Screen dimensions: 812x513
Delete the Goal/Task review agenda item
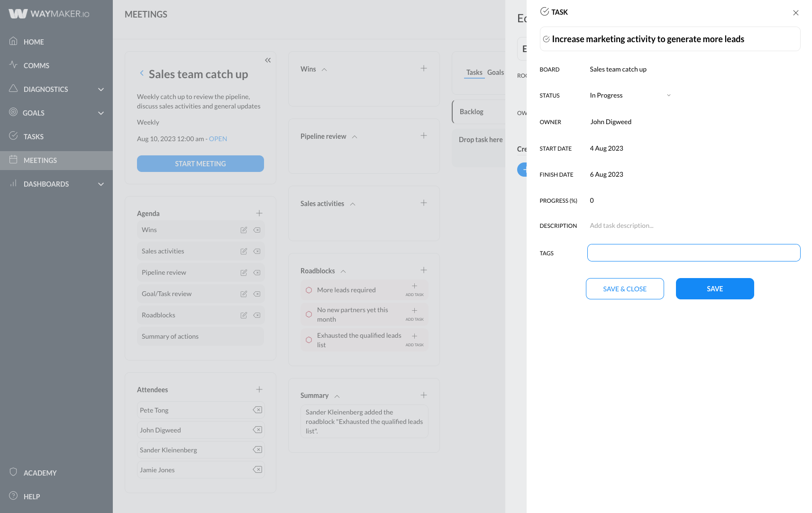(257, 294)
